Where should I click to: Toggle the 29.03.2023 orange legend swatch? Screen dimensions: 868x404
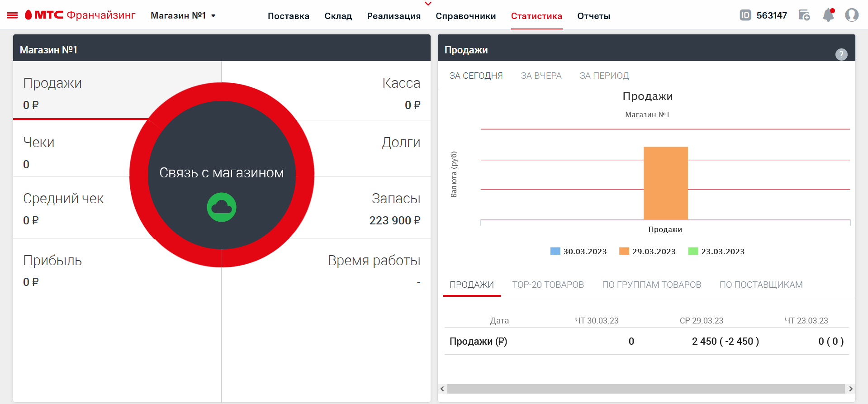point(624,251)
